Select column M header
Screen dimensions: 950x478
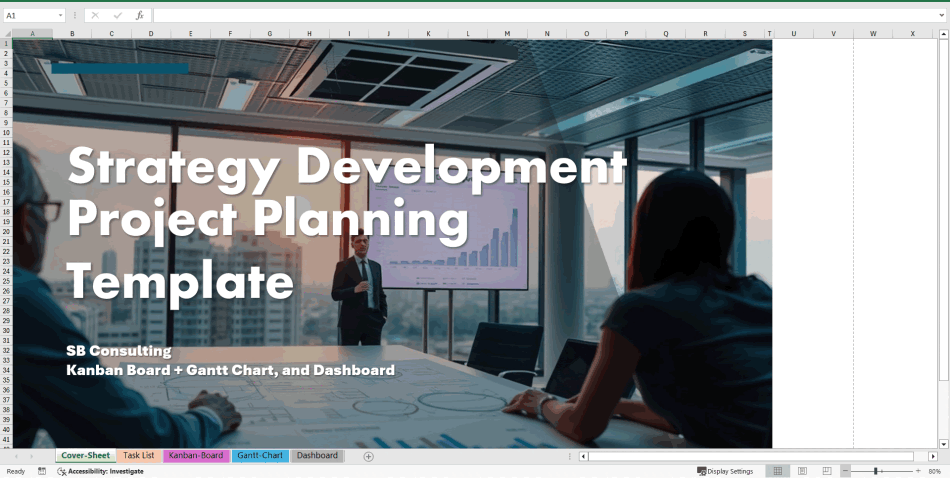(x=507, y=34)
